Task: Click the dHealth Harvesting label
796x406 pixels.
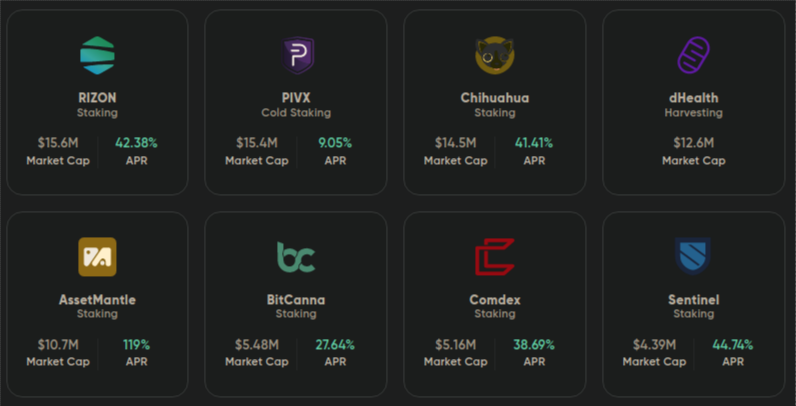Action: 693,113
